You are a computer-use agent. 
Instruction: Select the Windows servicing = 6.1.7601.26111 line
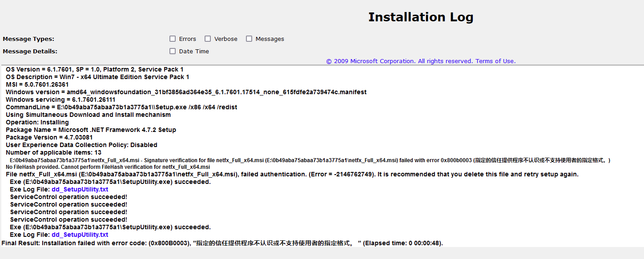coord(60,100)
